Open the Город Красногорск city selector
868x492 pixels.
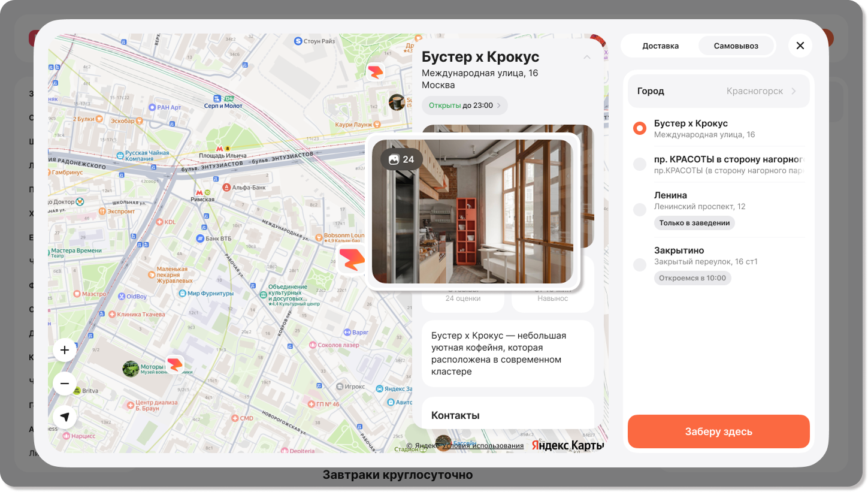click(x=719, y=91)
